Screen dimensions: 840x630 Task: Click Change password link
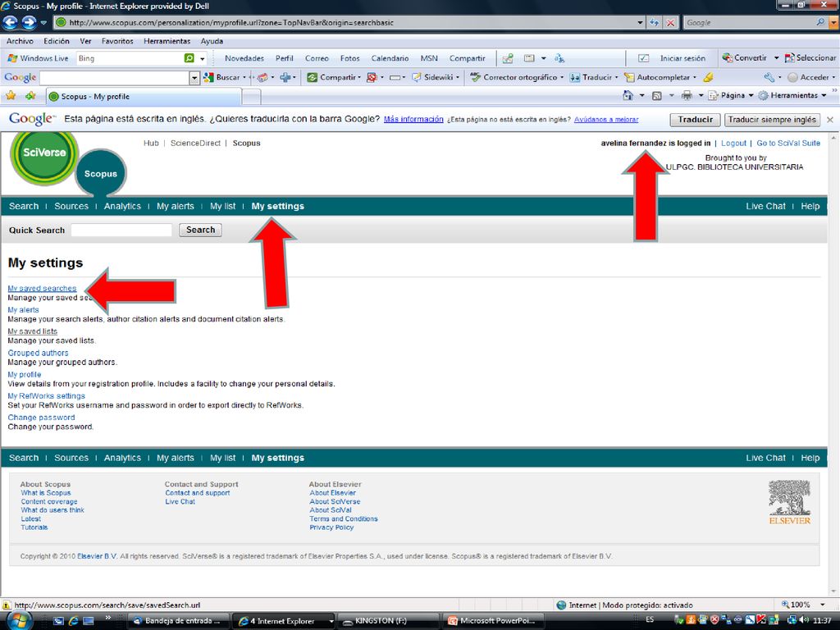coord(41,418)
